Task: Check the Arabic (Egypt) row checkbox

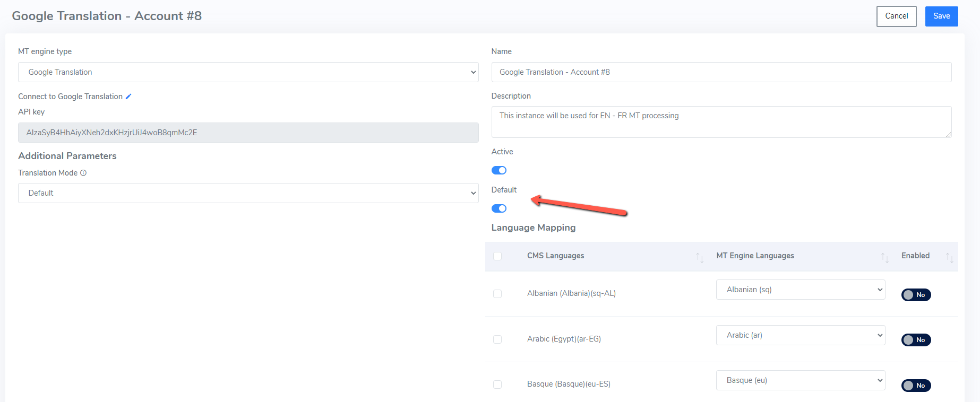Action: [497, 339]
